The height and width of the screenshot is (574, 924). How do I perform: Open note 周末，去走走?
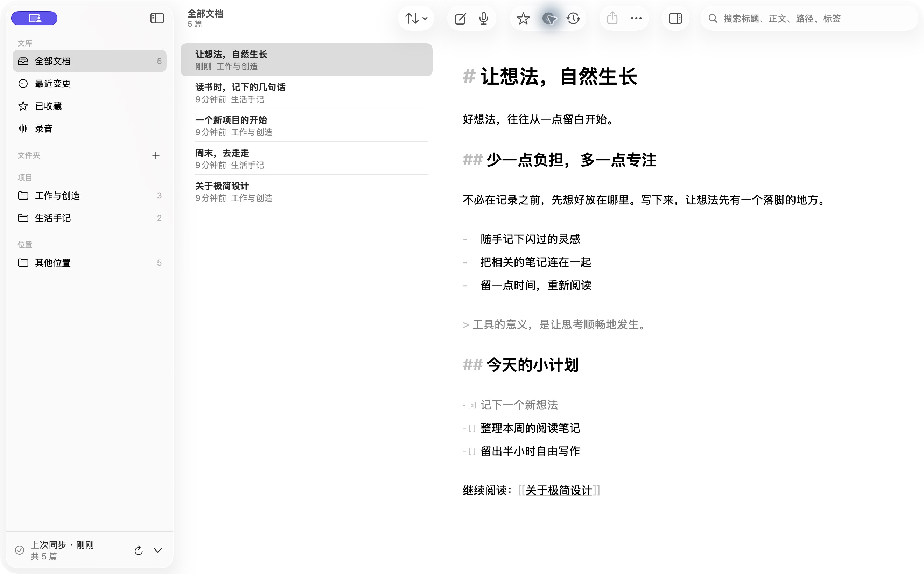point(306,159)
